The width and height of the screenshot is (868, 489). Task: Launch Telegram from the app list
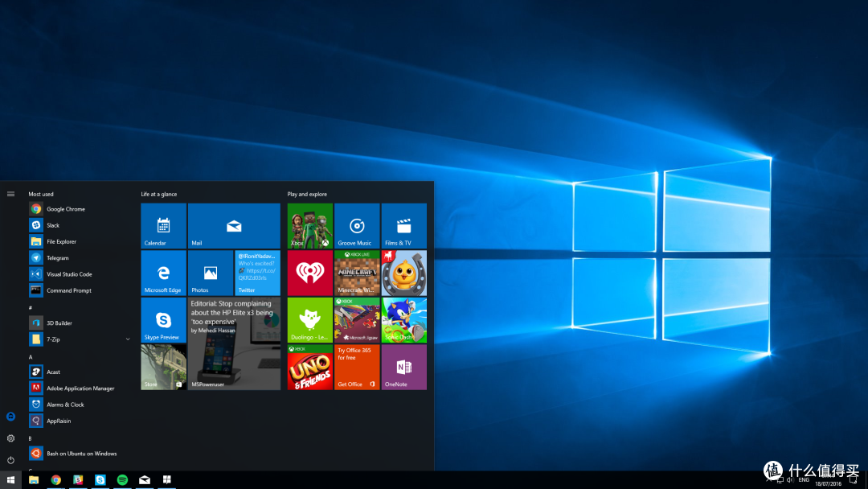[x=80, y=257]
